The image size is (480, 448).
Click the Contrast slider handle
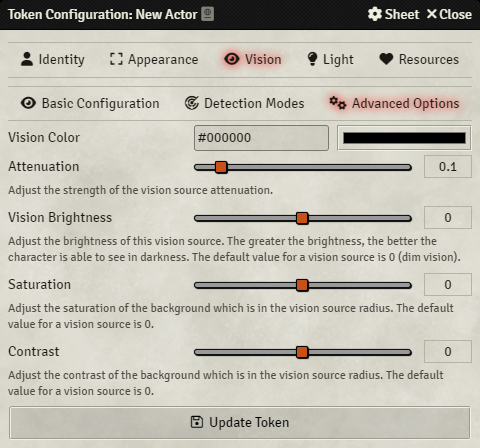click(x=302, y=352)
